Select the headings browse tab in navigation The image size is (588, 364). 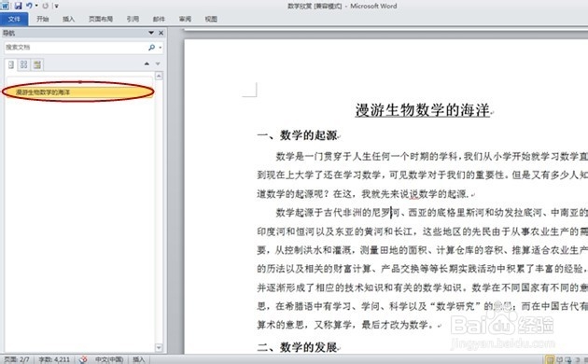pos(11,64)
